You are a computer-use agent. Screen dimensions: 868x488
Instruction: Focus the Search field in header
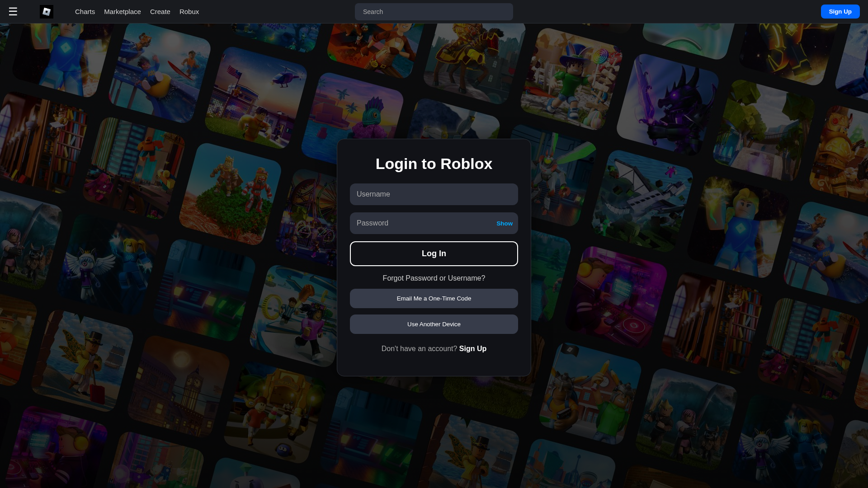pyautogui.click(x=434, y=12)
